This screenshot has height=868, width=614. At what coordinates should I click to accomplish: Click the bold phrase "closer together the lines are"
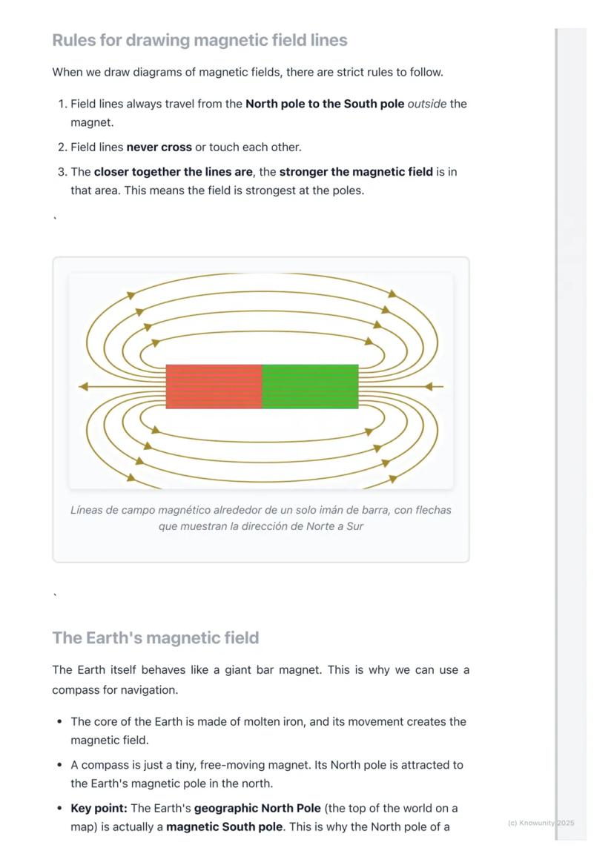point(173,172)
